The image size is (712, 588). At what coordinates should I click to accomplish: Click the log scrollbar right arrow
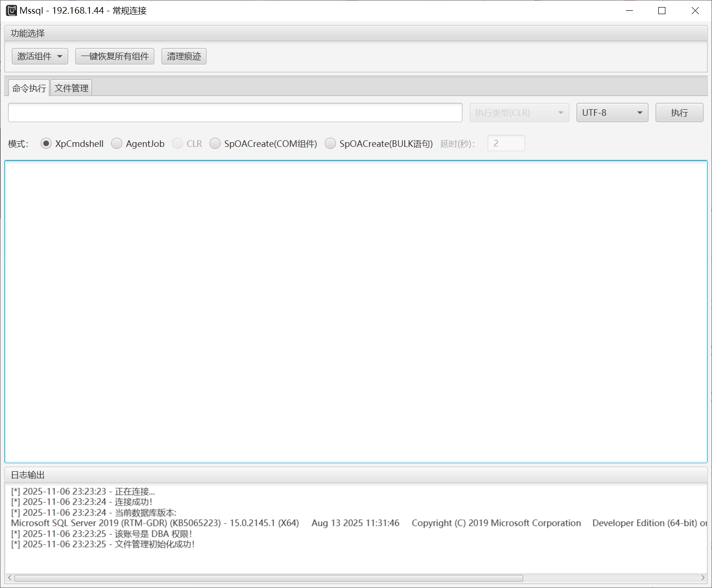(703, 578)
